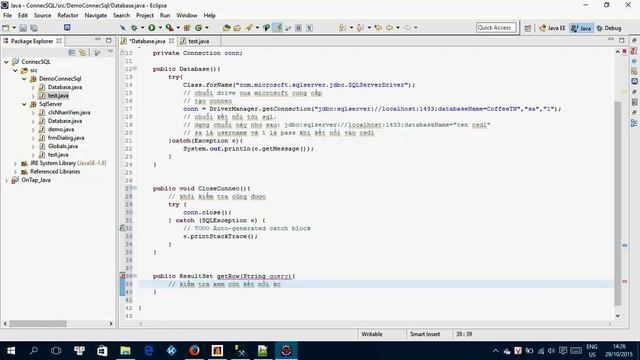The image size is (640, 360).
Task: Click the Last Edit Location icon
Action: [x=378, y=28]
